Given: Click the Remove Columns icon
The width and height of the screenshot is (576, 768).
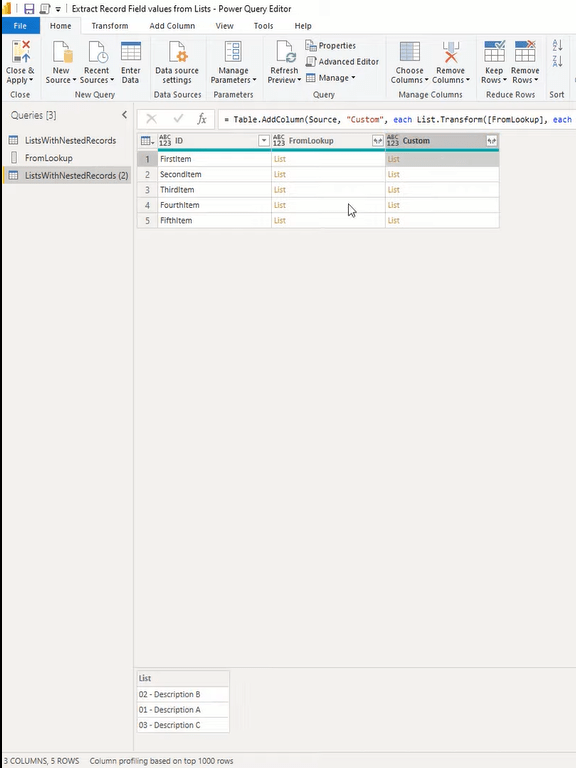Looking at the screenshot, I should pyautogui.click(x=451, y=52).
